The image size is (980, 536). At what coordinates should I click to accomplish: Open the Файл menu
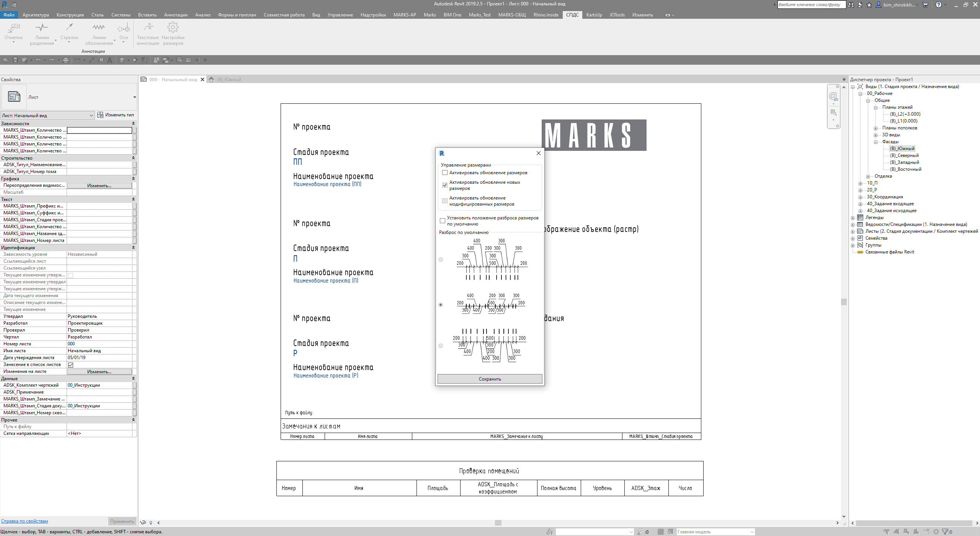pyautogui.click(x=9, y=15)
